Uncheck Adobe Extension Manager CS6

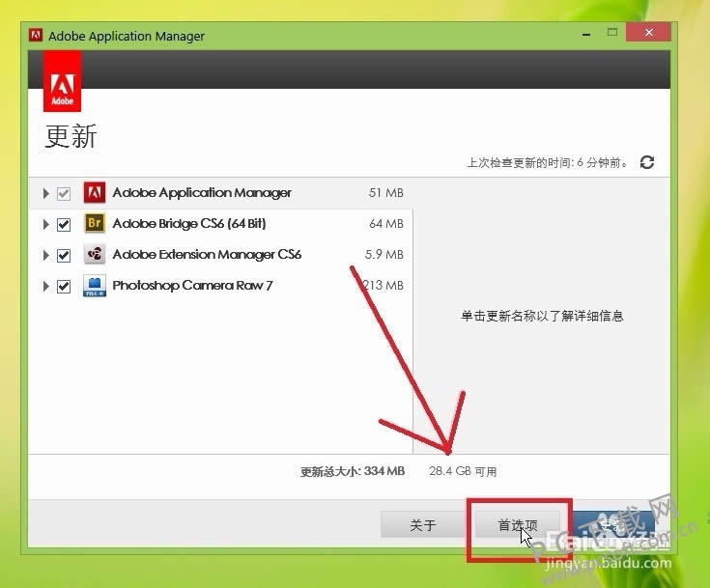[x=64, y=255]
